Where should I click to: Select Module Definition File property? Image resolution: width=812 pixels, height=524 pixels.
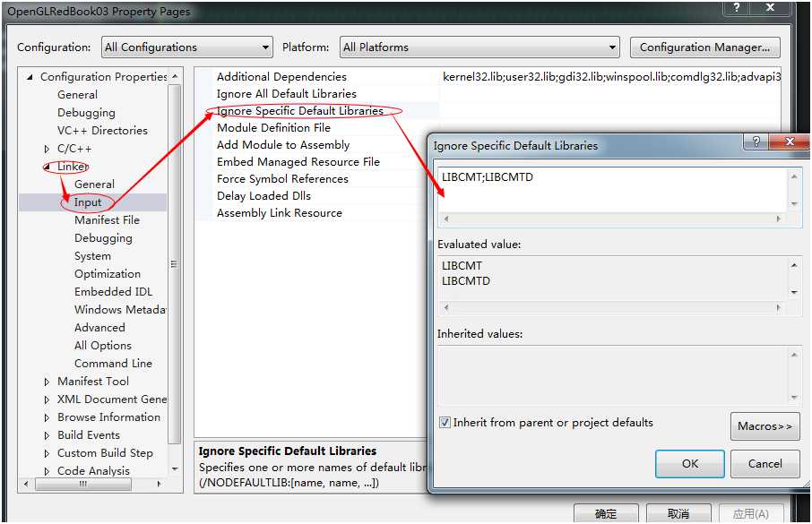[x=273, y=128]
